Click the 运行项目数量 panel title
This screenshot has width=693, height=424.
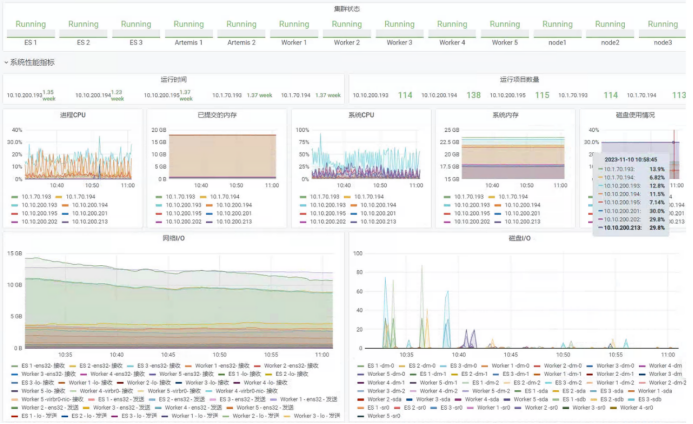pos(518,79)
